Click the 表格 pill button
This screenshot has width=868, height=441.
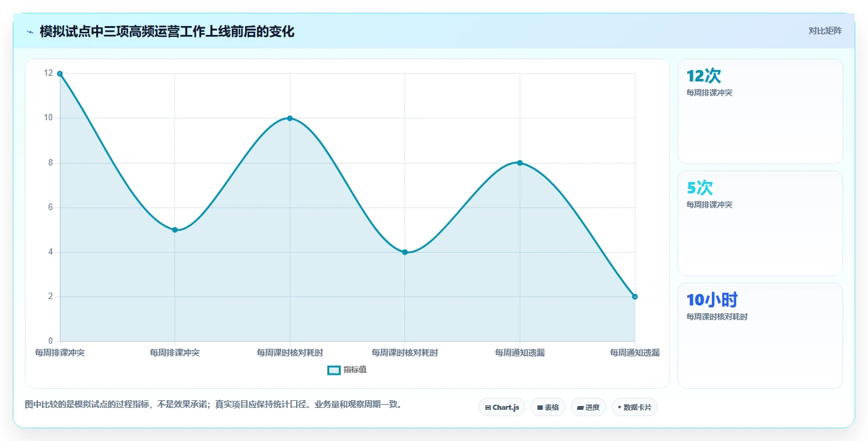(x=548, y=407)
